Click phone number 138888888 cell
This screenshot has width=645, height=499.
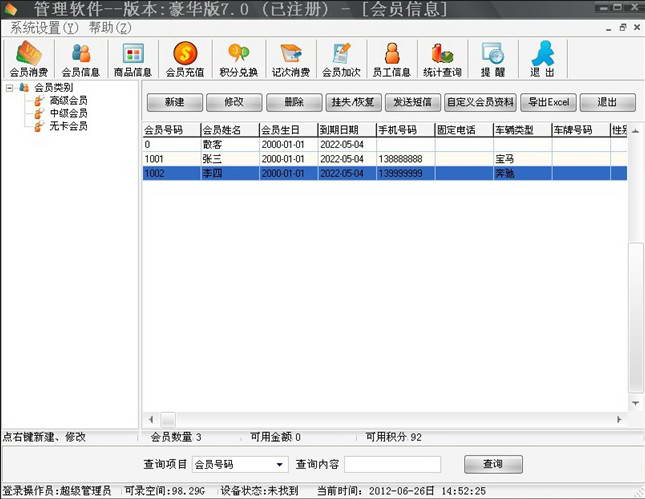[x=405, y=159]
